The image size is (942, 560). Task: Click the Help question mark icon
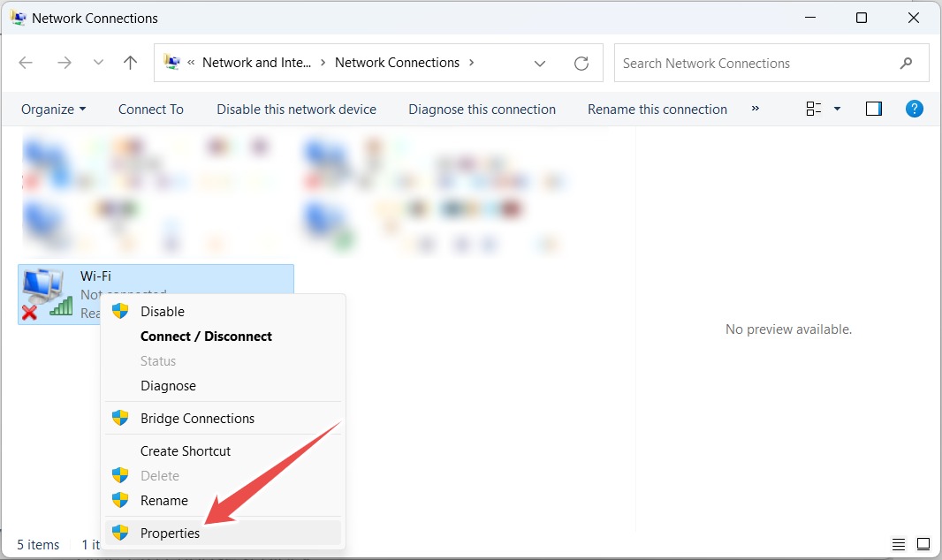915,108
